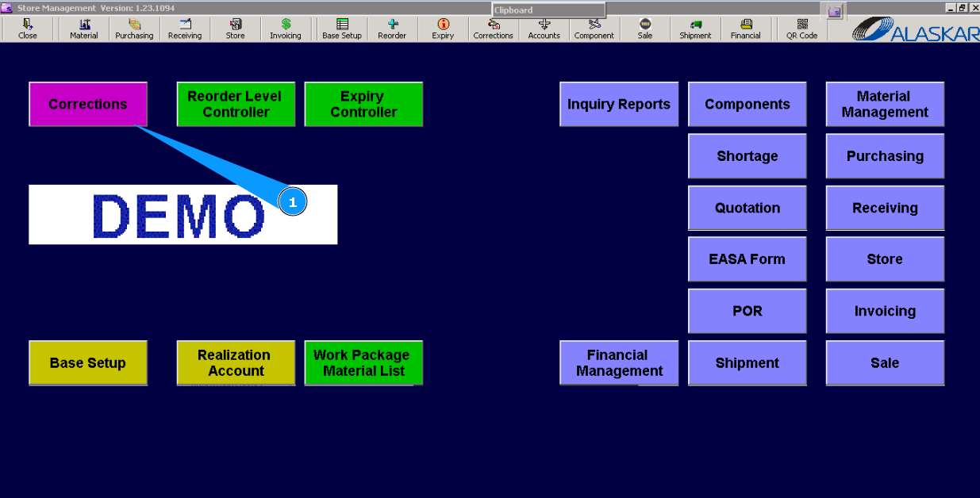Open the Inquiry Reports tile
Image resolution: width=980 pixels, height=498 pixels.
point(619,104)
